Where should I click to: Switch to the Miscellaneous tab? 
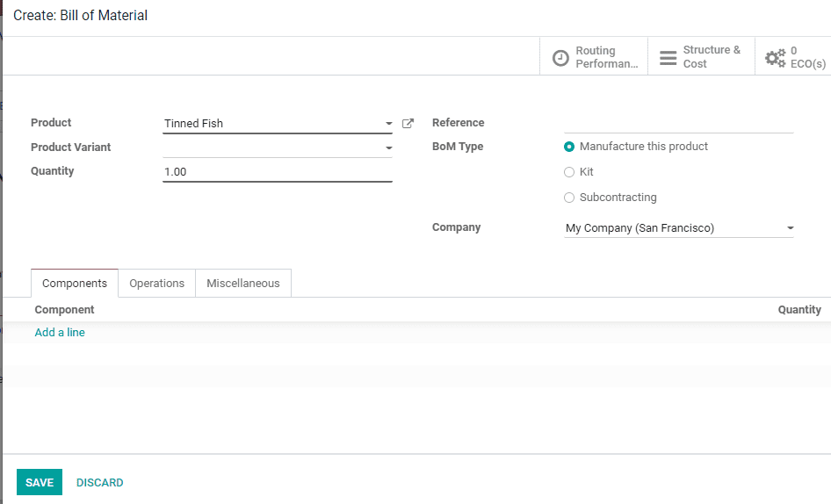(x=243, y=283)
